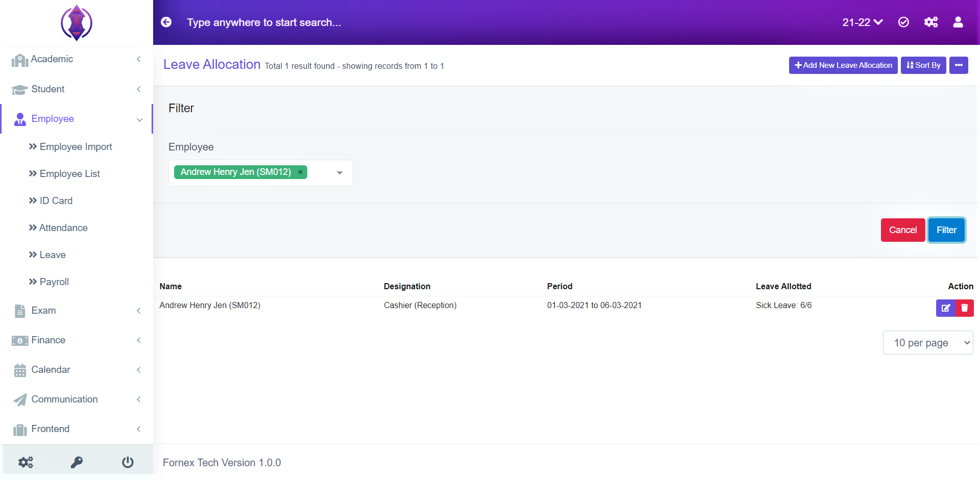Expand the Academic menu chevron
This screenshot has height=480, width=980.
[139, 59]
